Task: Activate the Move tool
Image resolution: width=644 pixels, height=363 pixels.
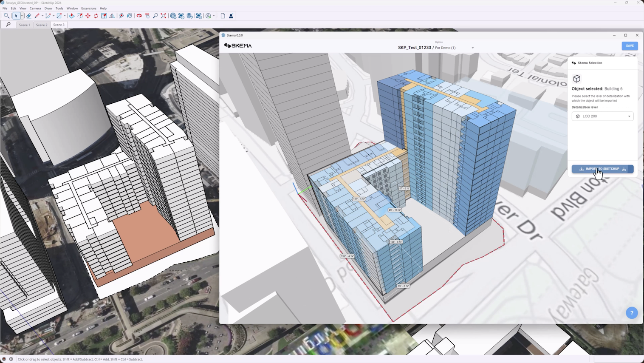Action: tap(88, 16)
